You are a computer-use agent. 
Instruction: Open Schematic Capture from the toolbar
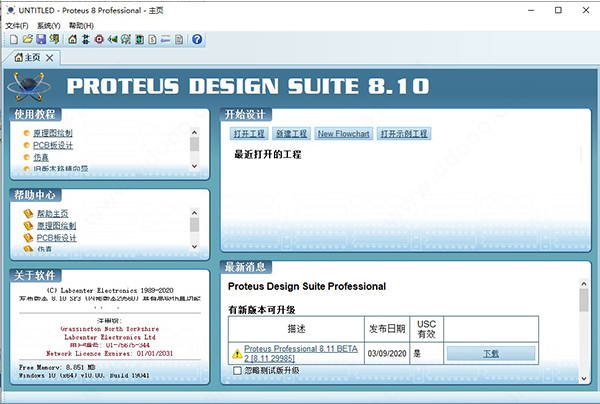pyautogui.click(x=86, y=39)
